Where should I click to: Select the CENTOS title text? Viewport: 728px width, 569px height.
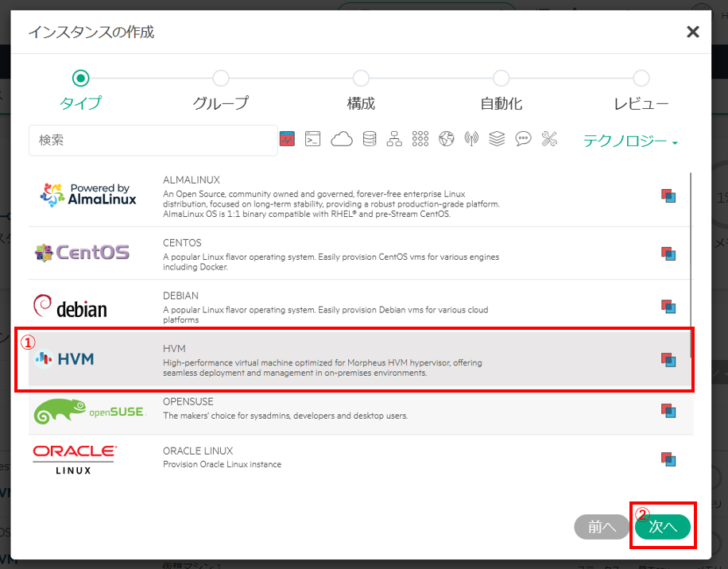(182, 243)
